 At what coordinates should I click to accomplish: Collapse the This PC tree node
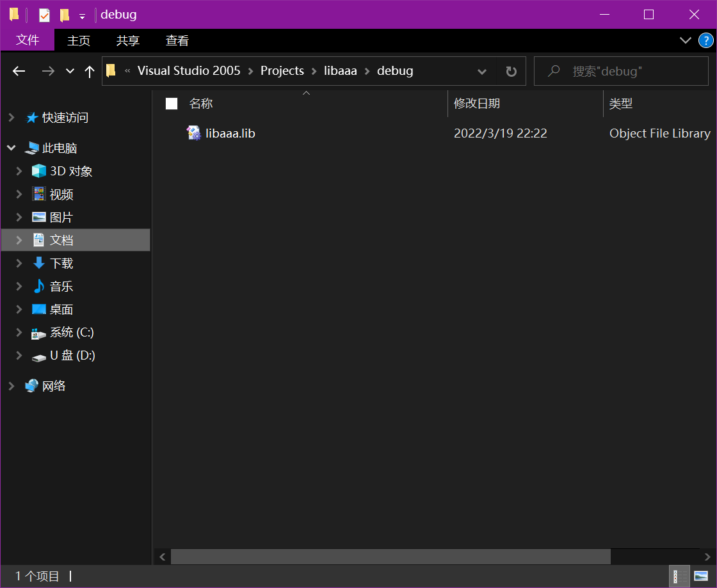coord(12,148)
